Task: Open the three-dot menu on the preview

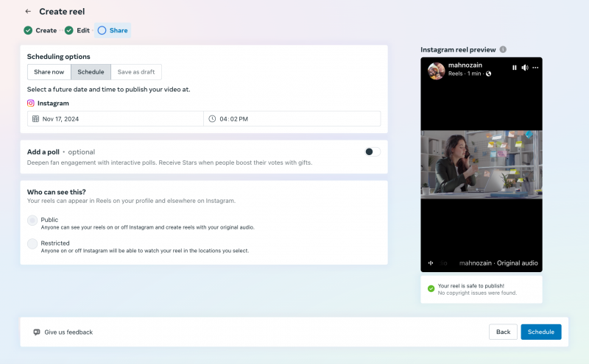Action: (x=535, y=68)
